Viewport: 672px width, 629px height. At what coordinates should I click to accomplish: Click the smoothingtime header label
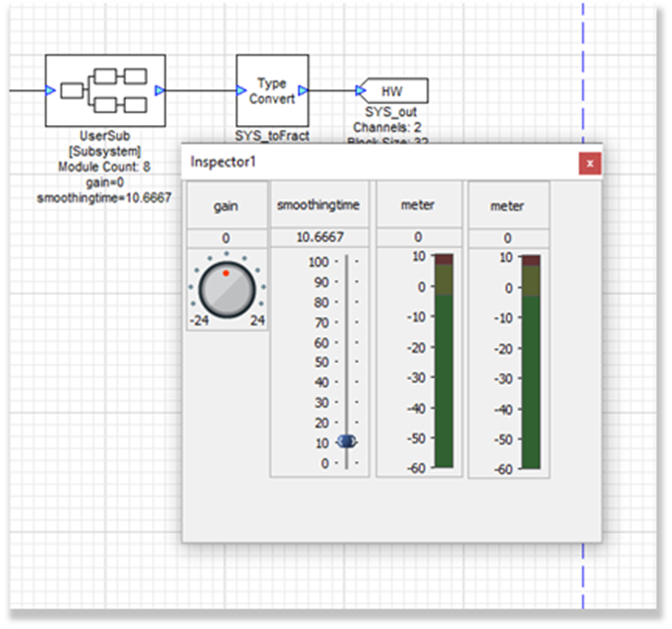[320, 205]
